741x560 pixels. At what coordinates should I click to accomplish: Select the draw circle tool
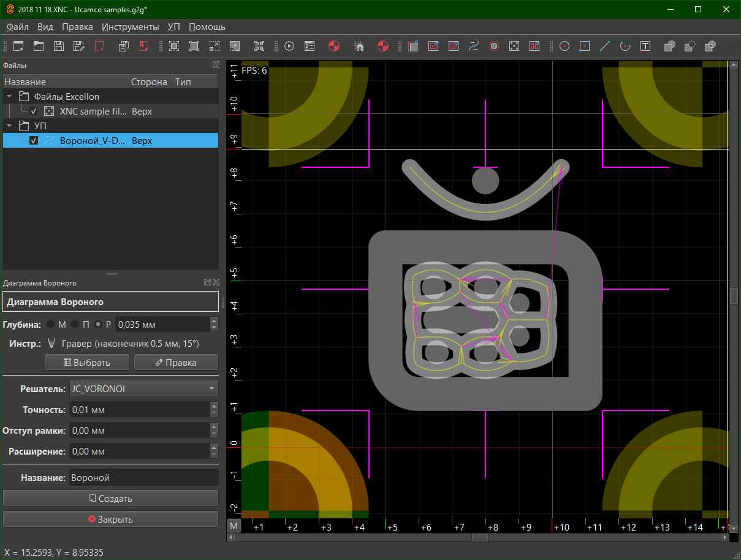[x=564, y=46]
